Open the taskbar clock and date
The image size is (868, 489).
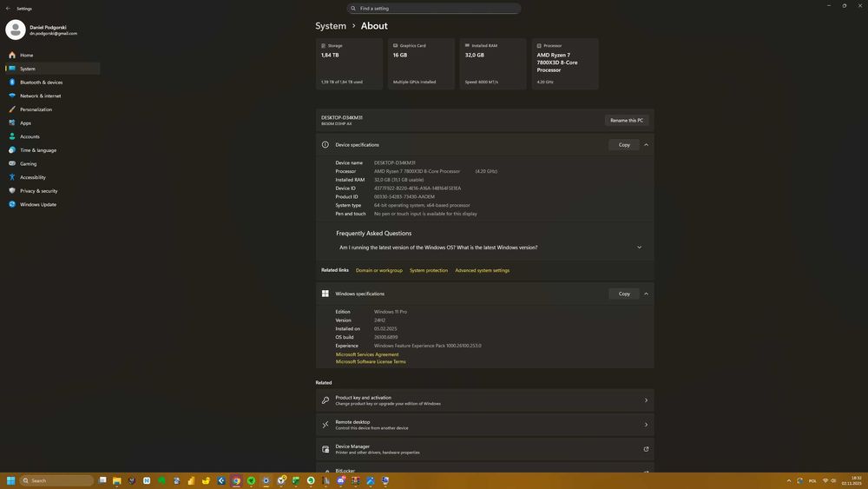[x=853, y=480]
